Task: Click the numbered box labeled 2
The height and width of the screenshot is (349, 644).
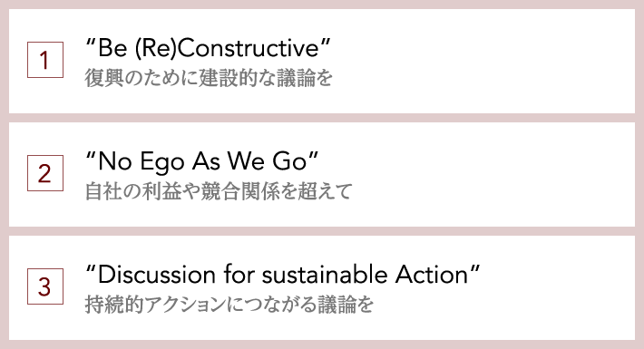Action: [x=45, y=173]
